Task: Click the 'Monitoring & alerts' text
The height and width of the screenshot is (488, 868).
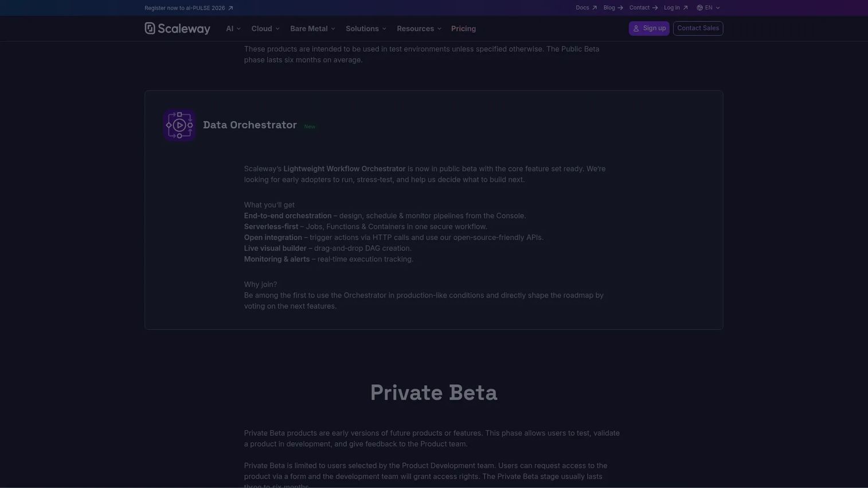Action: 277,260
